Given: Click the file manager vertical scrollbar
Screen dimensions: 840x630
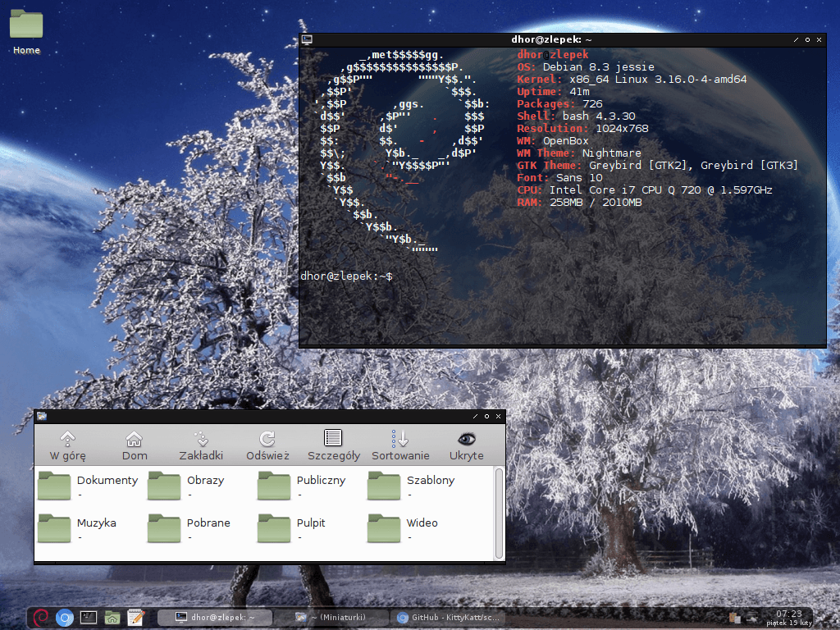Looking at the screenshot, I should point(499,514).
